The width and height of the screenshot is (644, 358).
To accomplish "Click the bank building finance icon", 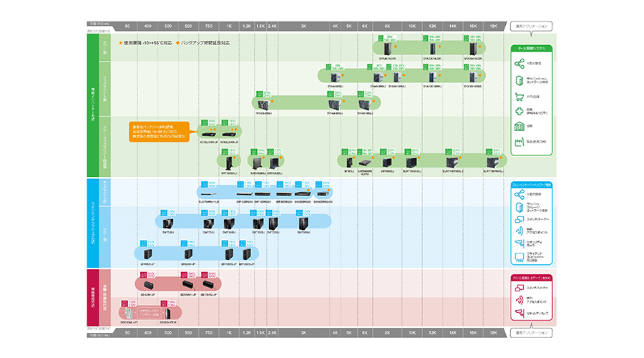I will (x=519, y=126).
